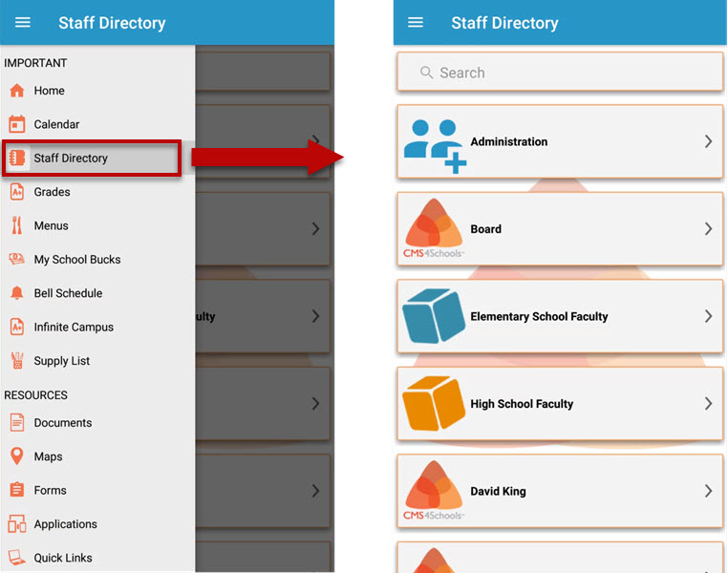
Task: Click Staff Directory title on left screen
Action: pos(112,23)
